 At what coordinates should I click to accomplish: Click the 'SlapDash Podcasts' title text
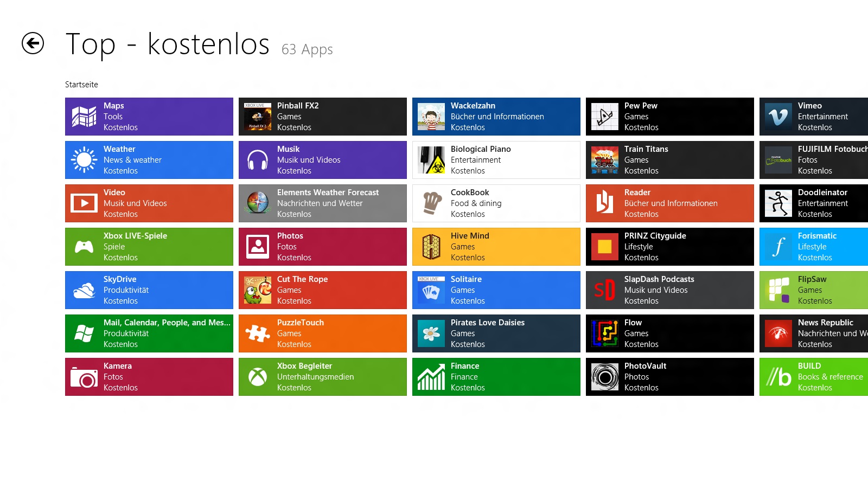659,279
